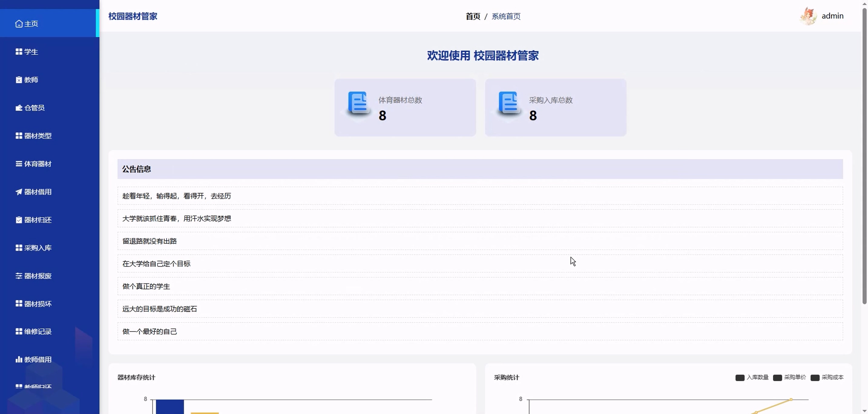Click the icon next to 仓管员
Viewport: 868px width, 414px height.
[19, 108]
